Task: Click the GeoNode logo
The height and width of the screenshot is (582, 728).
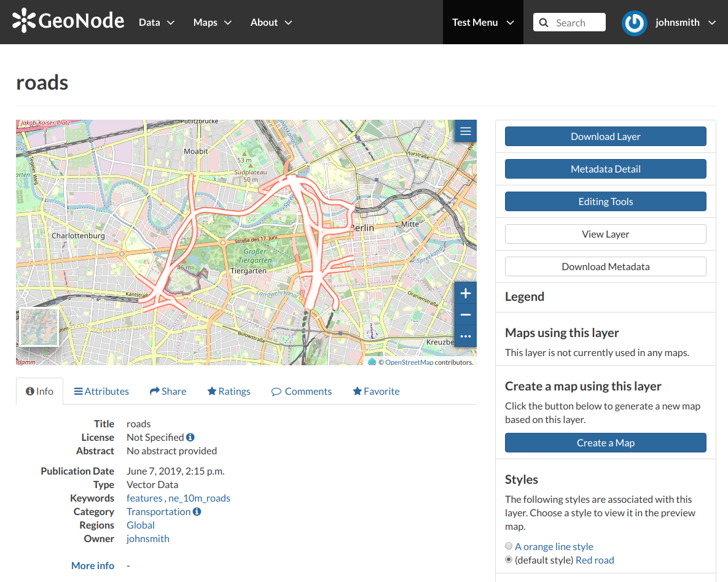Action: (68, 21)
